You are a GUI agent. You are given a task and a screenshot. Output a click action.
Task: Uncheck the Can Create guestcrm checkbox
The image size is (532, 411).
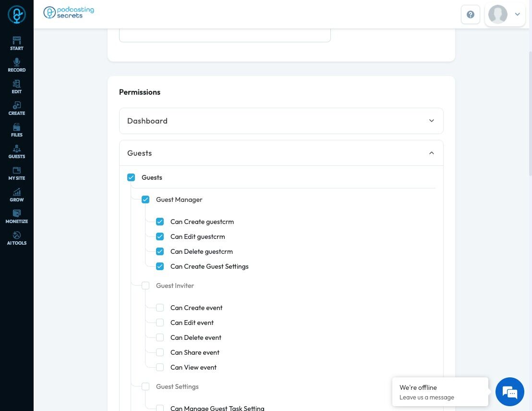(x=160, y=222)
